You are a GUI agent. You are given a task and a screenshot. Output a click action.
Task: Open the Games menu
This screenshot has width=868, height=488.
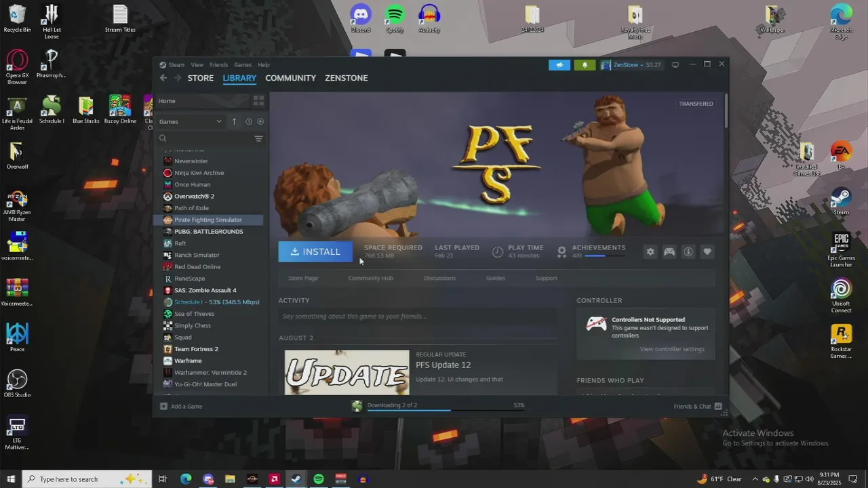click(243, 65)
